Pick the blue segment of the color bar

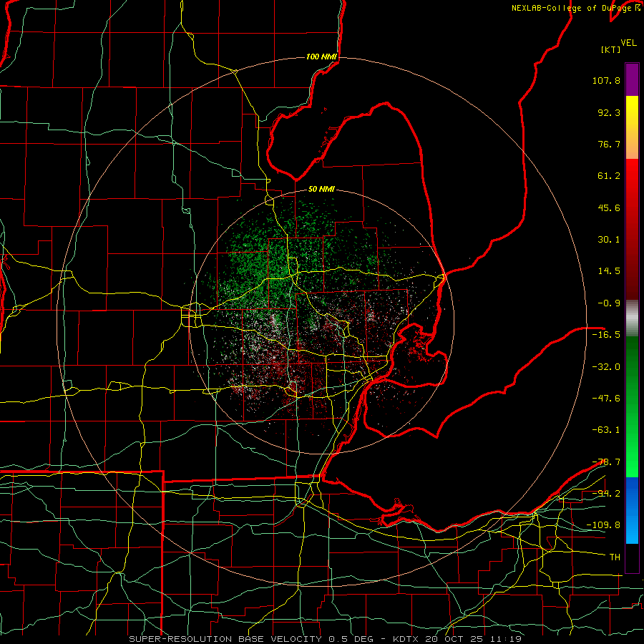pos(632,510)
